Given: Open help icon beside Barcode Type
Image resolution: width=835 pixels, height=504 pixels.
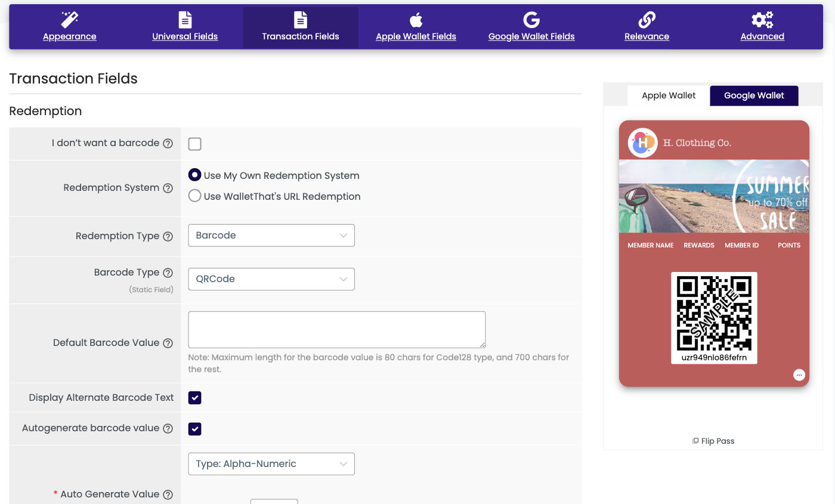Looking at the screenshot, I should tap(168, 273).
